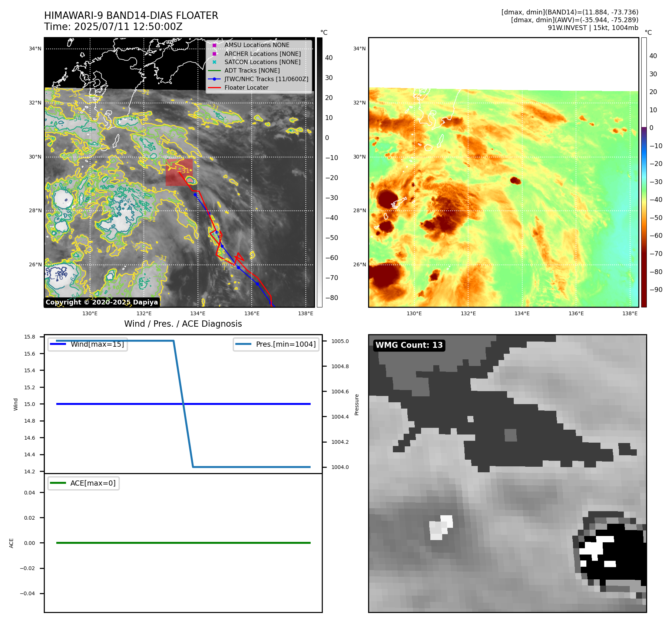Screen dimensions: 672x626
Task: Click the green ACE line at 0.00
Action: (183, 543)
